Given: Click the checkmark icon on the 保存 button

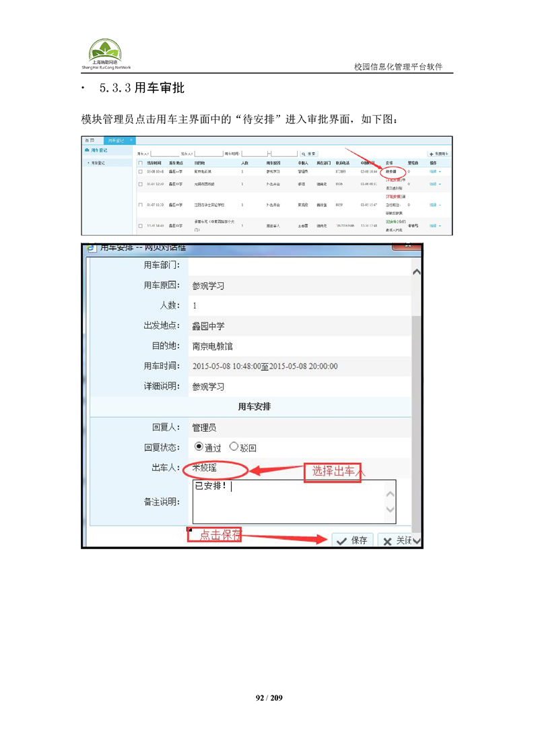Looking at the screenshot, I should (341, 542).
